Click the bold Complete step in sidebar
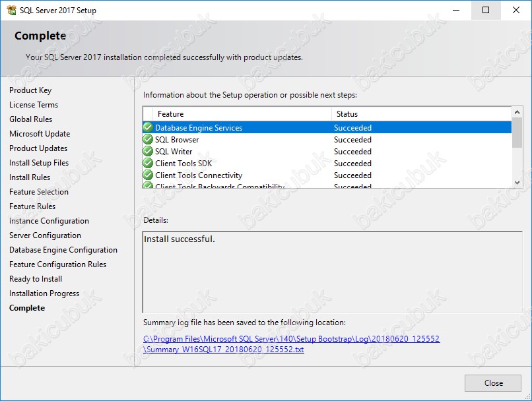 [27, 308]
